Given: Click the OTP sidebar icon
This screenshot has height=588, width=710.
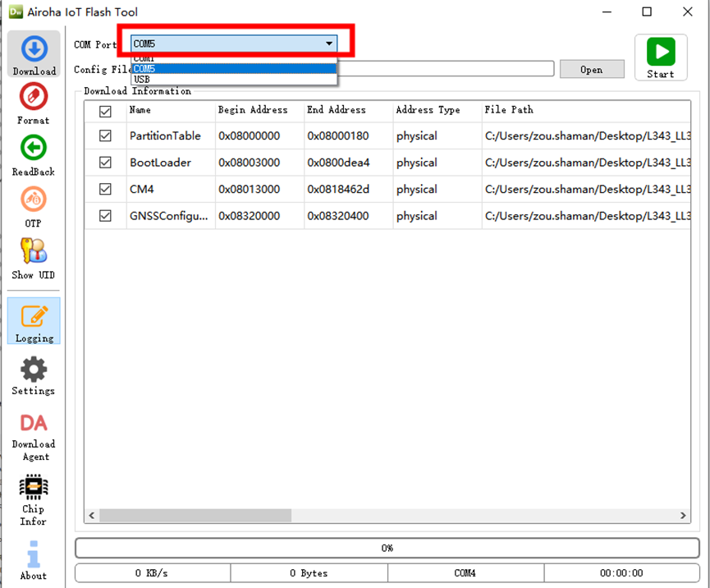Looking at the screenshot, I should [34, 206].
